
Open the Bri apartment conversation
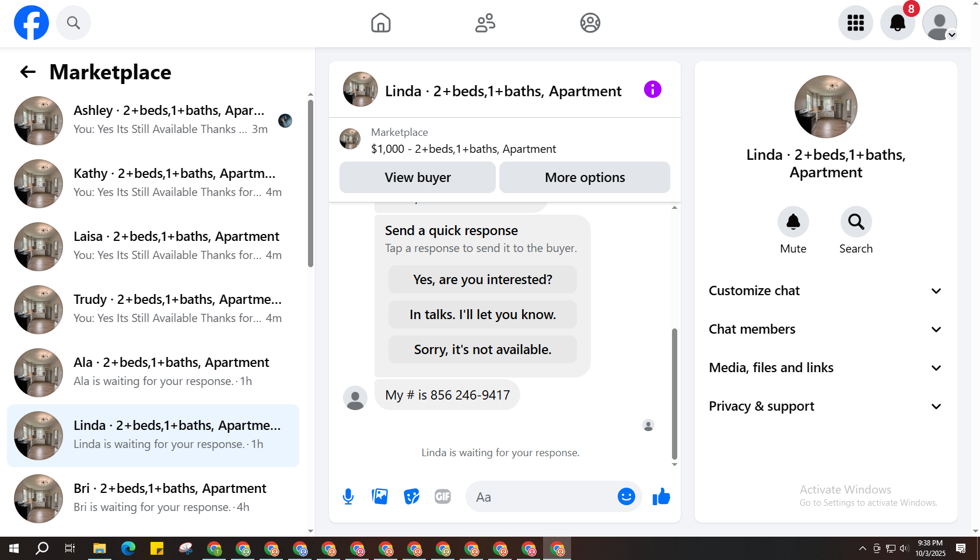click(x=153, y=498)
